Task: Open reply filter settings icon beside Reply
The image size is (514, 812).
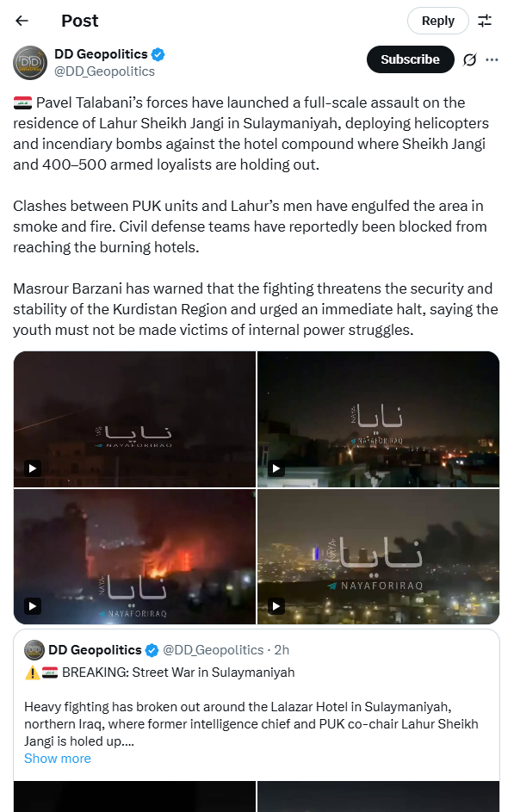Action: [485, 21]
